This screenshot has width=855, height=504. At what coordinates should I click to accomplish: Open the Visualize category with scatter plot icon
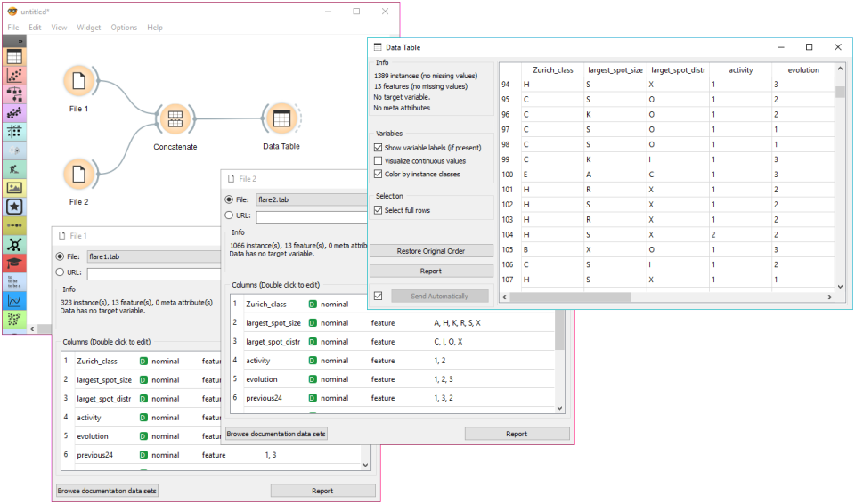pos(14,76)
